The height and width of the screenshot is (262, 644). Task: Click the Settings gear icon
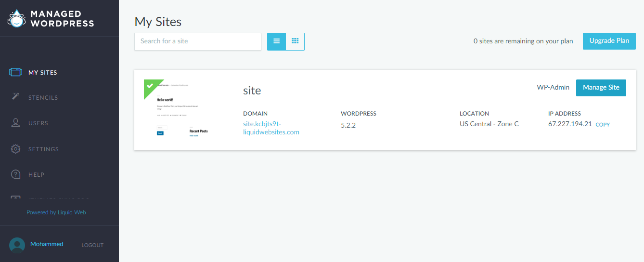point(15,149)
